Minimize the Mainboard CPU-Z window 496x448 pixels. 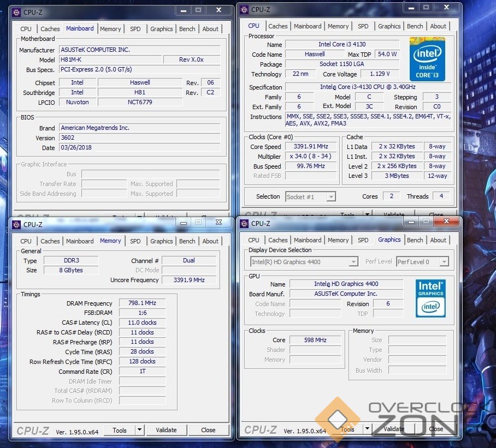click(x=184, y=10)
